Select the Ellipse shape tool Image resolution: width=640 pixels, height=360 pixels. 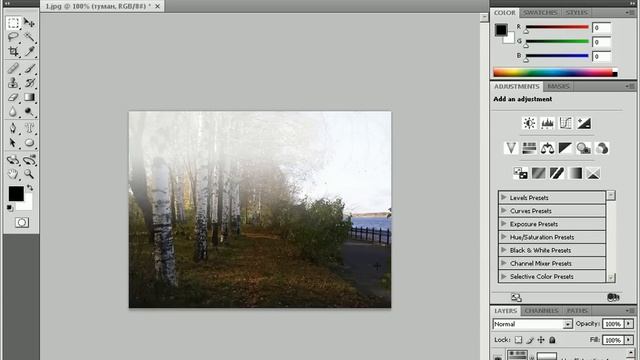29,143
